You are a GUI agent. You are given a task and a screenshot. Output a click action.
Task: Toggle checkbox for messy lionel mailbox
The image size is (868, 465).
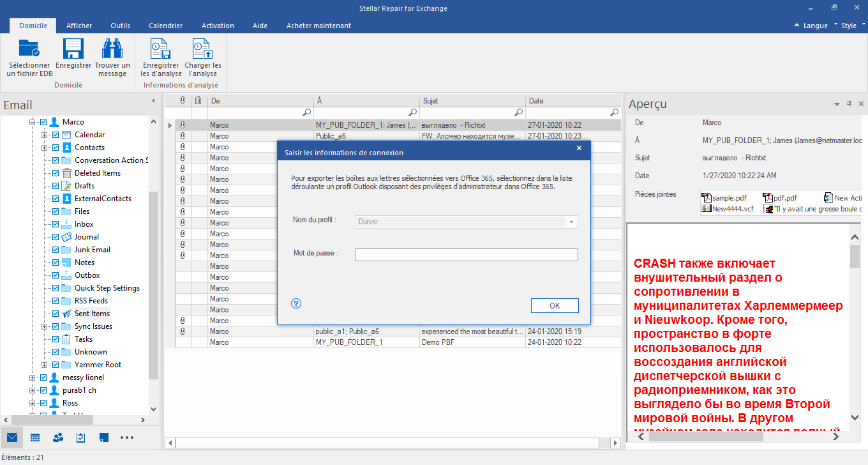tap(43, 377)
